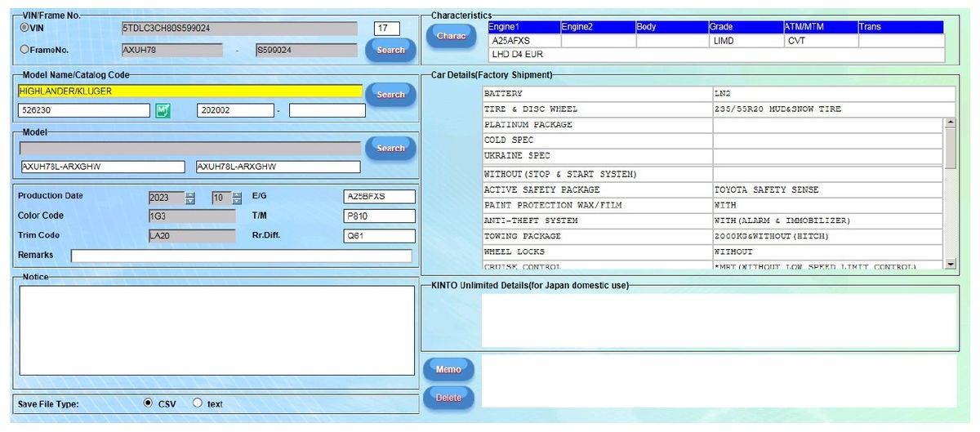The image size is (980, 432).
Task: Click the T/M field P810
Action: [380, 216]
